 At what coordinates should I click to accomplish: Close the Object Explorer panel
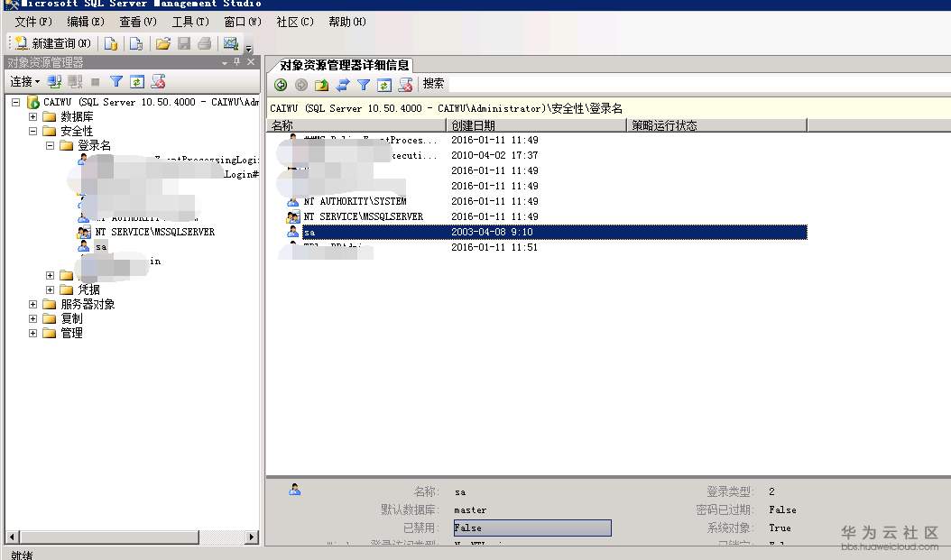coord(251,62)
